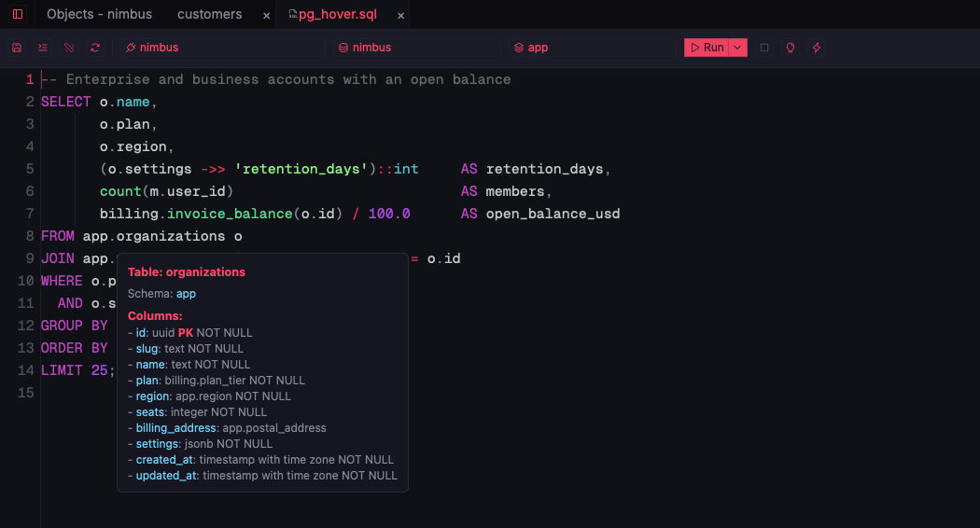Click 'o.region' on line 4
The image size is (980, 528).
click(x=133, y=146)
